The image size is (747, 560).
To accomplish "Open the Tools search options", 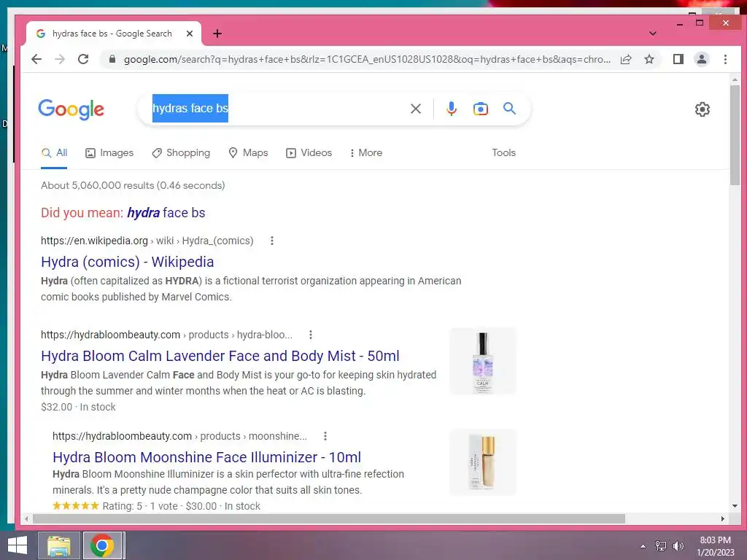I will 503,153.
